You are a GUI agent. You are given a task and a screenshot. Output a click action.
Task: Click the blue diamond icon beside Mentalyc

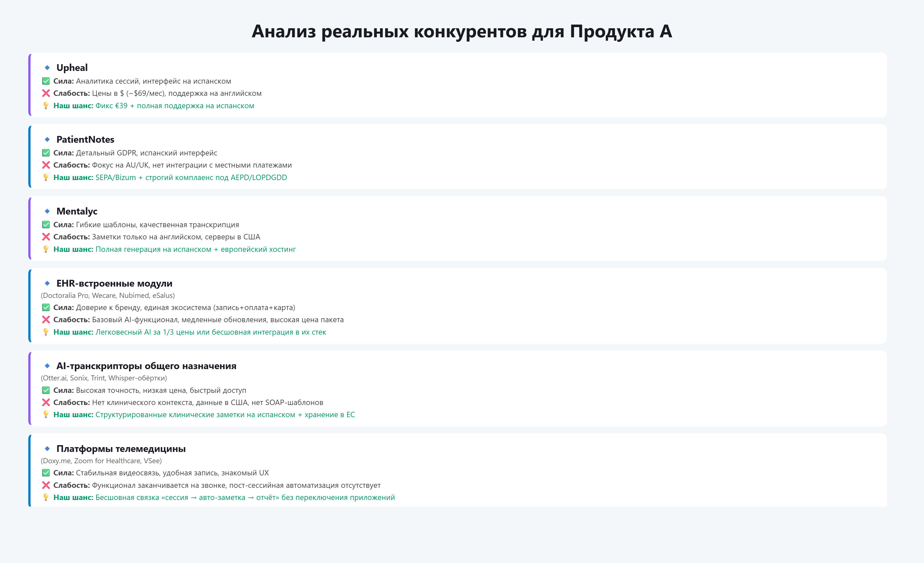pyautogui.click(x=47, y=211)
